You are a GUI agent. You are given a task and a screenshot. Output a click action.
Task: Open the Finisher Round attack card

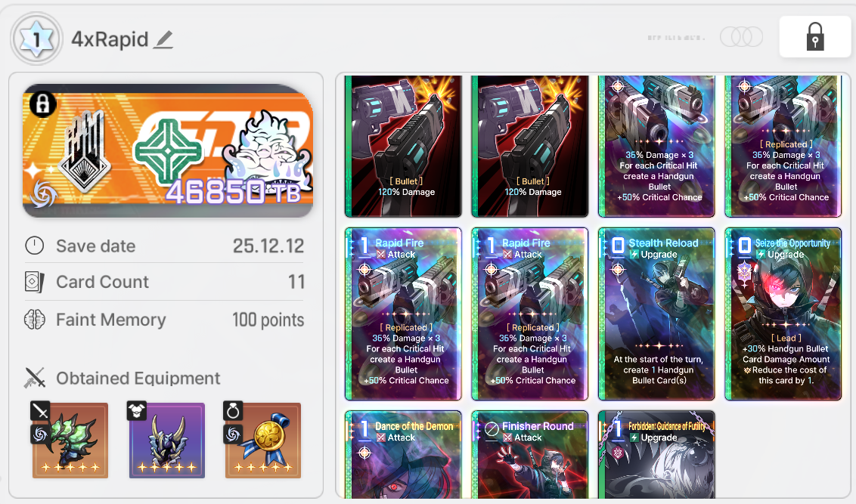[x=530, y=455]
